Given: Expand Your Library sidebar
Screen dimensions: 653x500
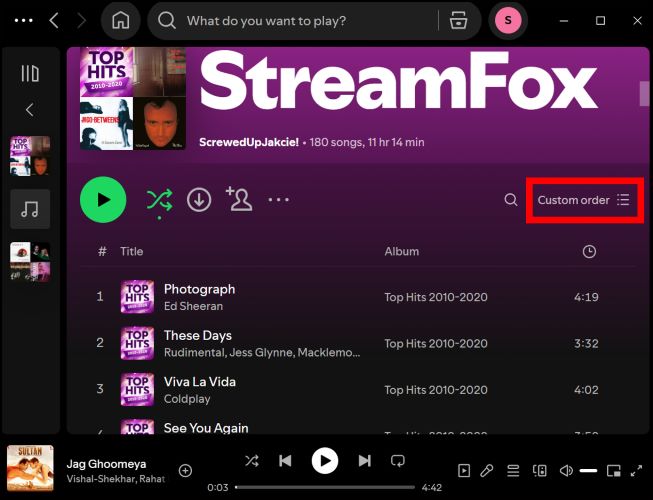Looking at the screenshot, I should (x=30, y=73).
